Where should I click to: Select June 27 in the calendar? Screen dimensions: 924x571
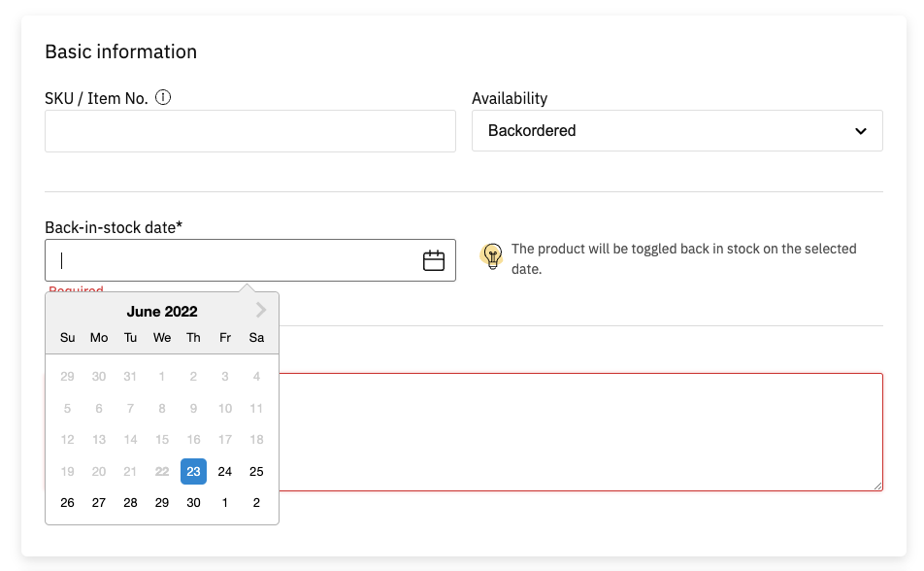(99, 503)
